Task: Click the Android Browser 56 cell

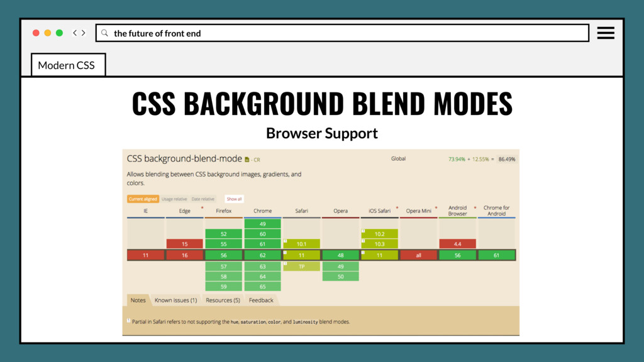Action: click(x=458, y=255)
